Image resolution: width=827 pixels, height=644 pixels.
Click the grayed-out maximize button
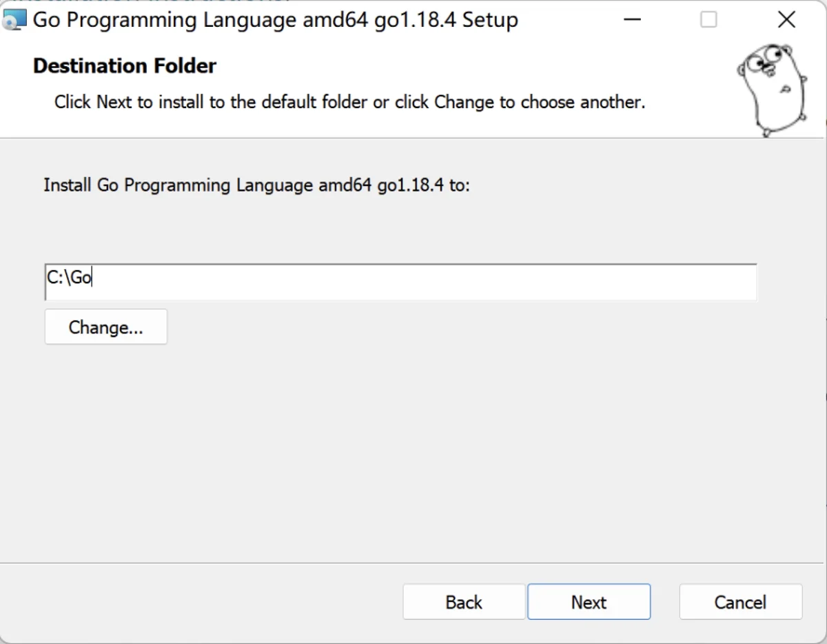pyautogui.click(x=708, y=19)
